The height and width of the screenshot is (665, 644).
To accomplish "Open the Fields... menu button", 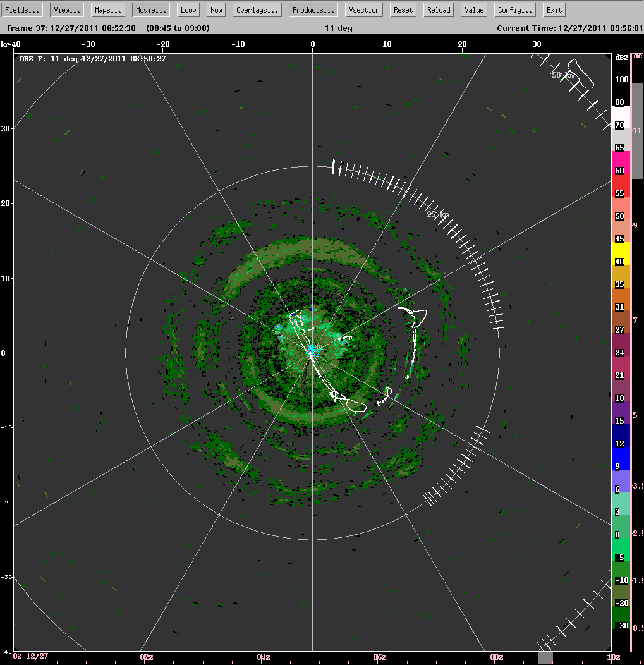I will click(x=21, y=9).
